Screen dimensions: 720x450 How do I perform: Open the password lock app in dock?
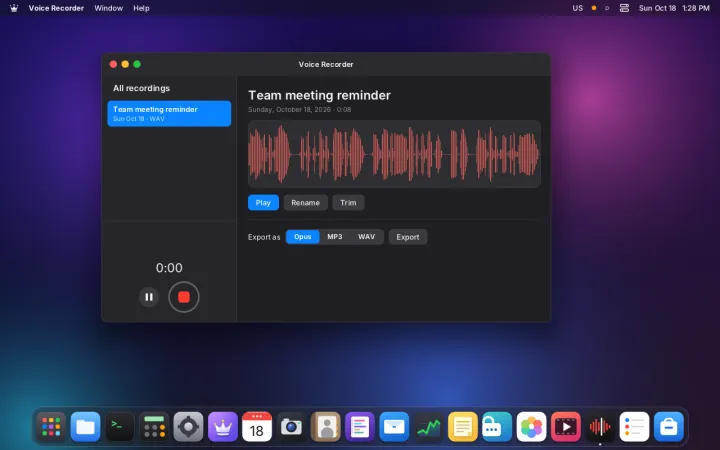click(x=497, y=427)
